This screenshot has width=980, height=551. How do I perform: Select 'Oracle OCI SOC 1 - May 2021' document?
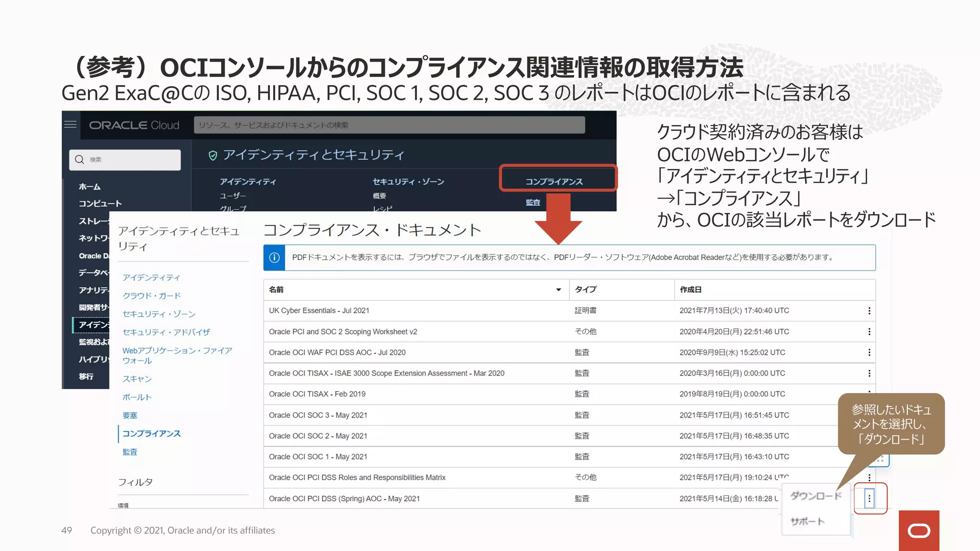coord(318,457)
